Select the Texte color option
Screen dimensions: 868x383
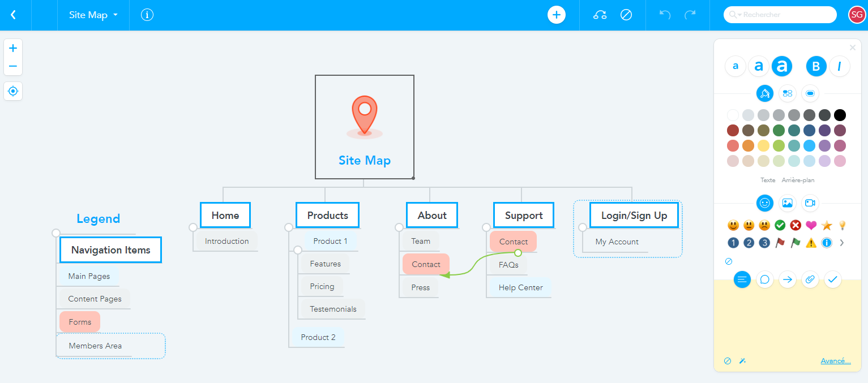(768, 180)
